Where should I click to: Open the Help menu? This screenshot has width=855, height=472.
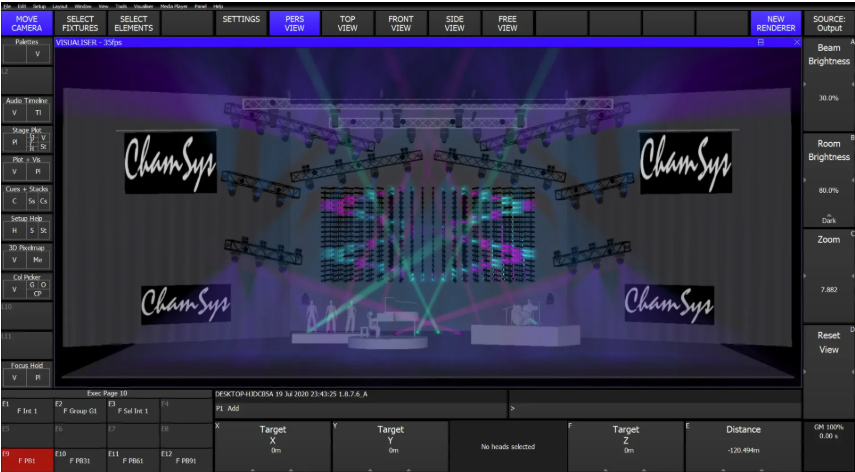218,6
